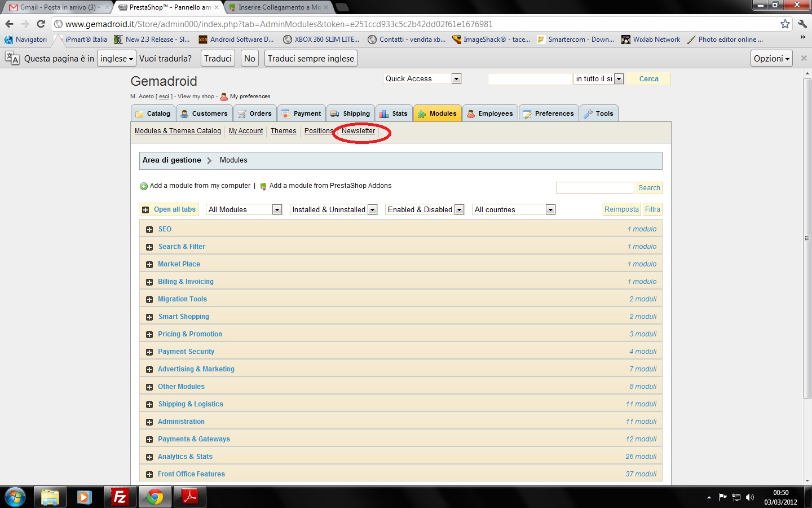Open Windows Start menu

coord(15,497)
